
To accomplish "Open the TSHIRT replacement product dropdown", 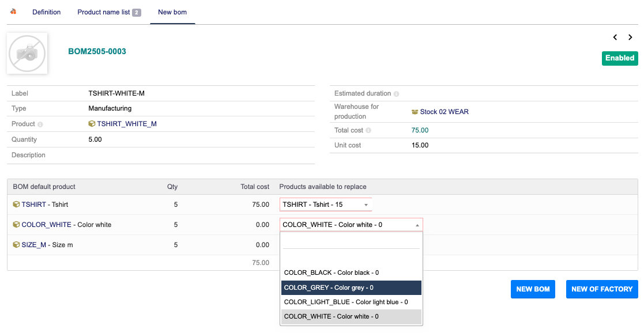I will [326, 205].
